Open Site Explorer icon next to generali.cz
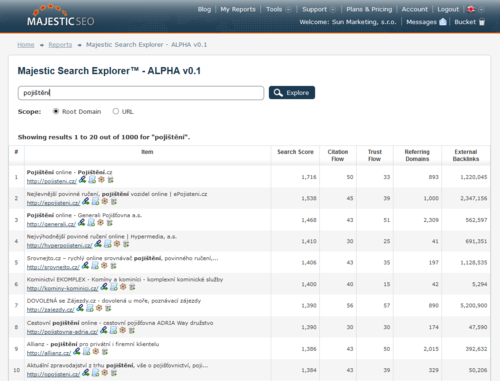 [x=81, y=223]
